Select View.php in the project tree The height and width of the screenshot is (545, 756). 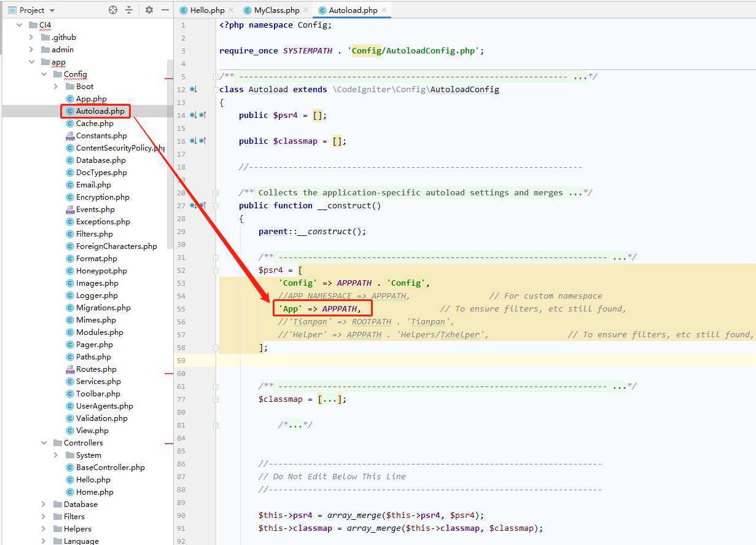pos(92,431)
